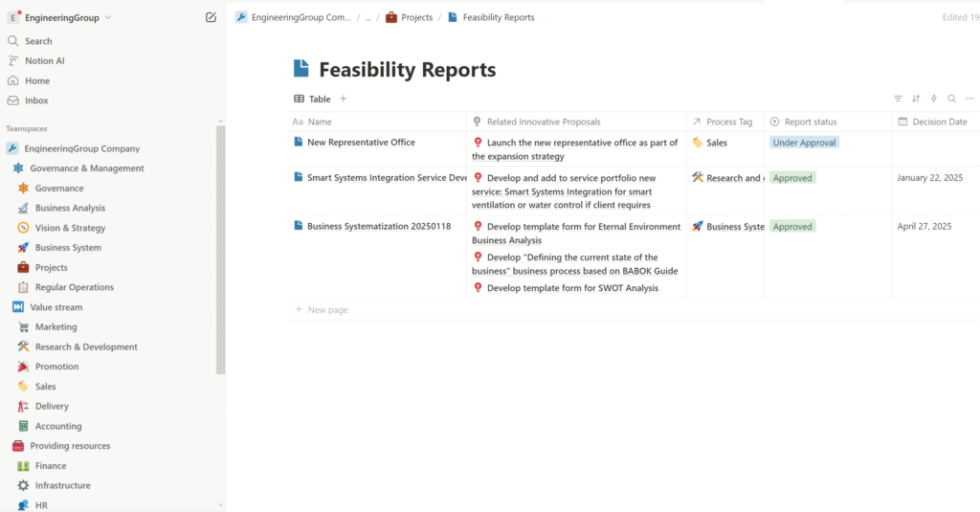The height and width of the screenshot is (512, 980).
Task: Select the Table view tab
Action: pos(313,99)
